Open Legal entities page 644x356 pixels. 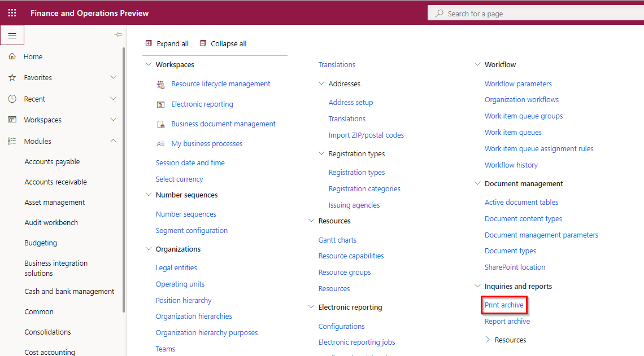click(176, 268)
